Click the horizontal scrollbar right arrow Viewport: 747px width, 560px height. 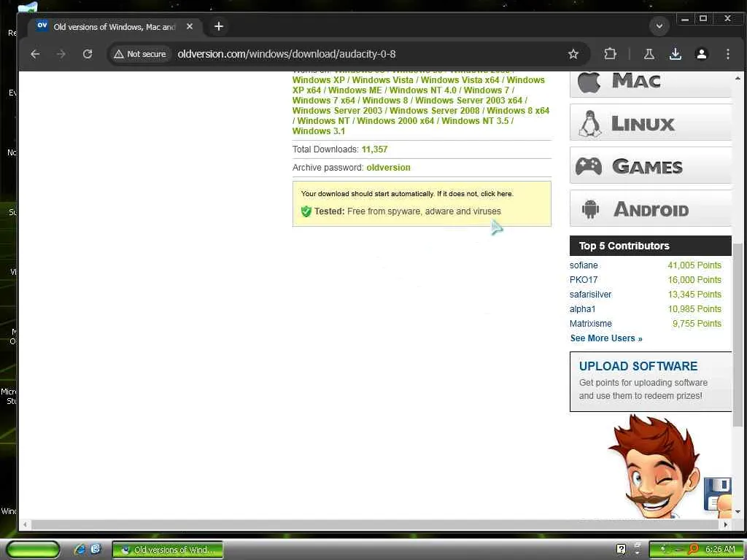726,525
